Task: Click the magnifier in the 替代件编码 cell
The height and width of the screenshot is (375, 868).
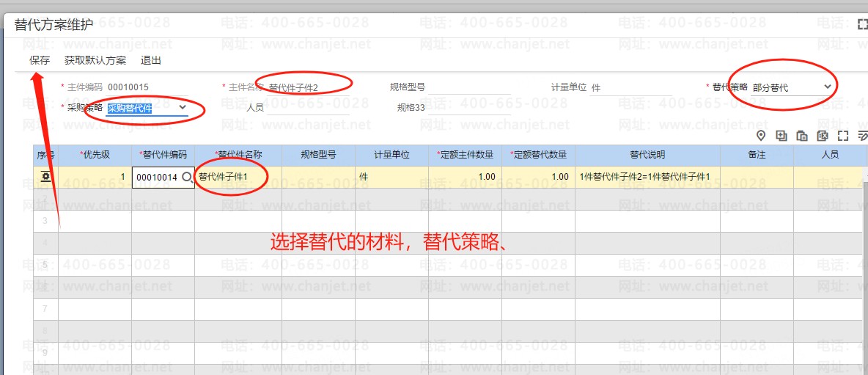Action: coord(187,177)
